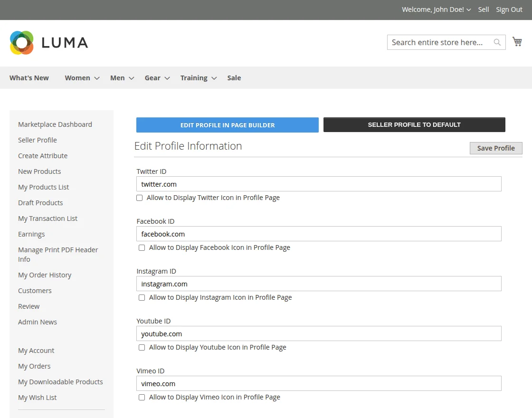Screen dimensions: 532x418
Task: Click the Sign Out link
Action: 509,9
